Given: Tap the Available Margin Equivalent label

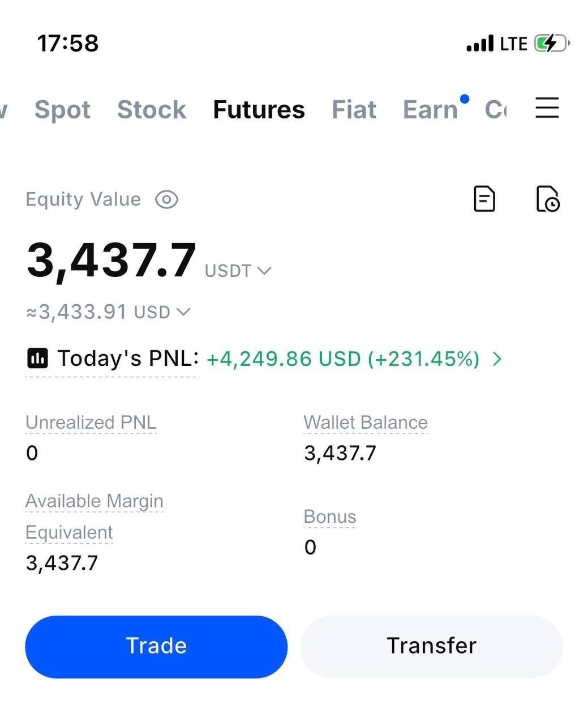Looking at the screenshot, I should pos(95,517).
